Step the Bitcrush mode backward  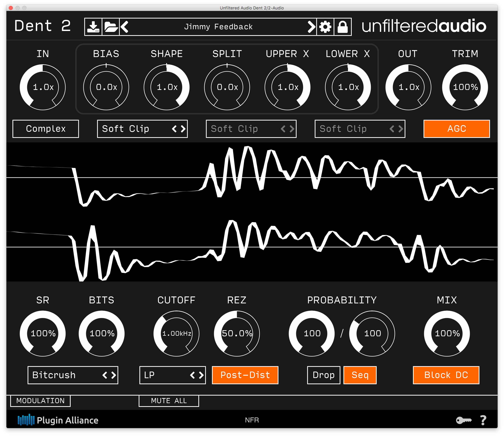pos(105,375)
